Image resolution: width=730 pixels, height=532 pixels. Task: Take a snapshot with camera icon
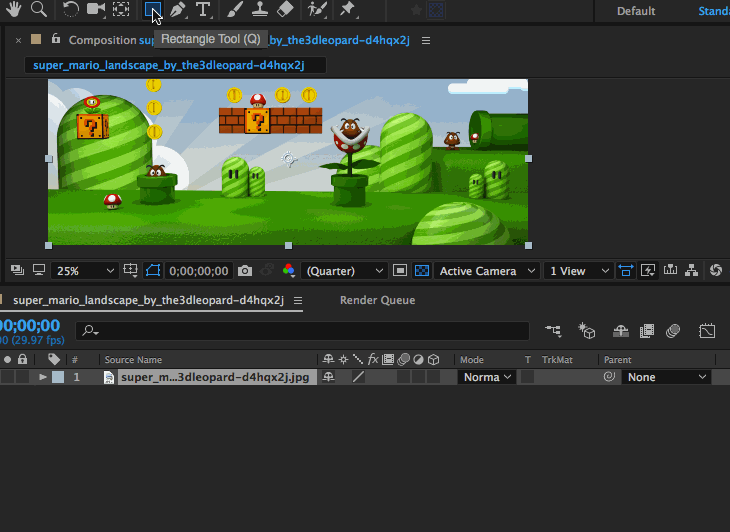[x=245, y=271]
